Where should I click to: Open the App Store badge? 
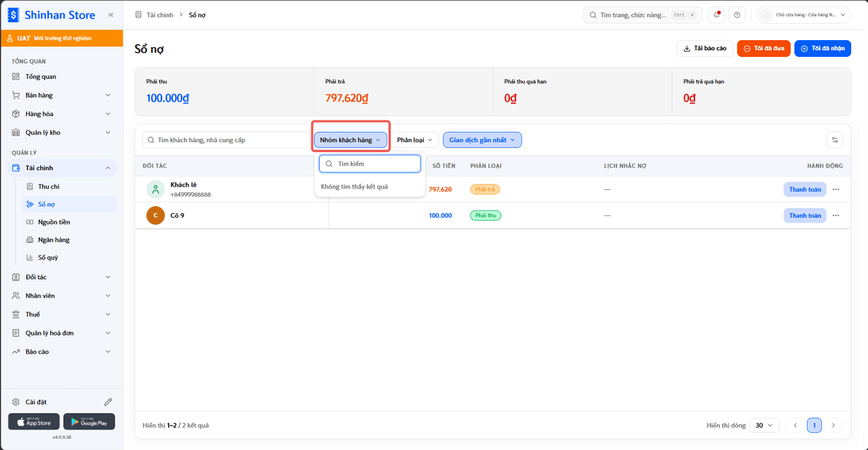(x=34, y=421)
